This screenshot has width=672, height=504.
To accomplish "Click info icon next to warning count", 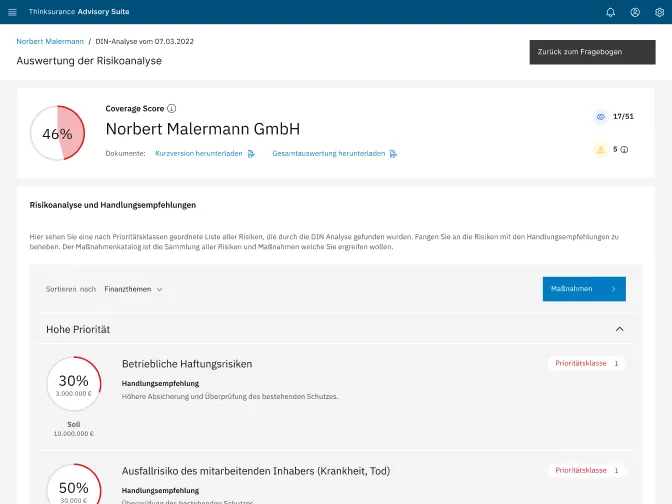I will pos(625,149).
